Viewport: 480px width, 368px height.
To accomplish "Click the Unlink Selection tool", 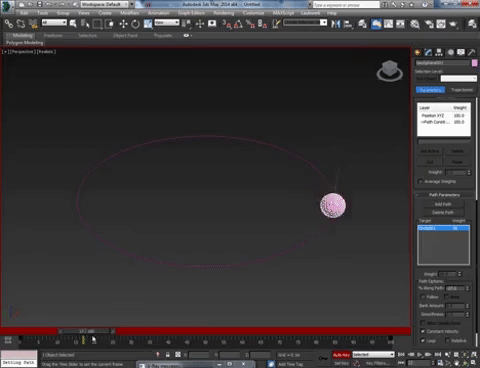I will pos(21,24).
